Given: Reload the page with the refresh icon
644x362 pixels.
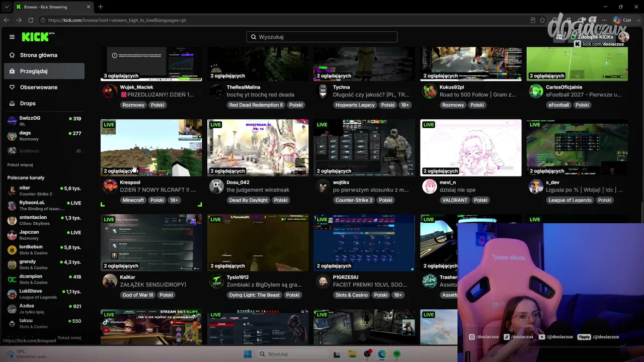Looking at the screenshot, I should pos(31,20).
